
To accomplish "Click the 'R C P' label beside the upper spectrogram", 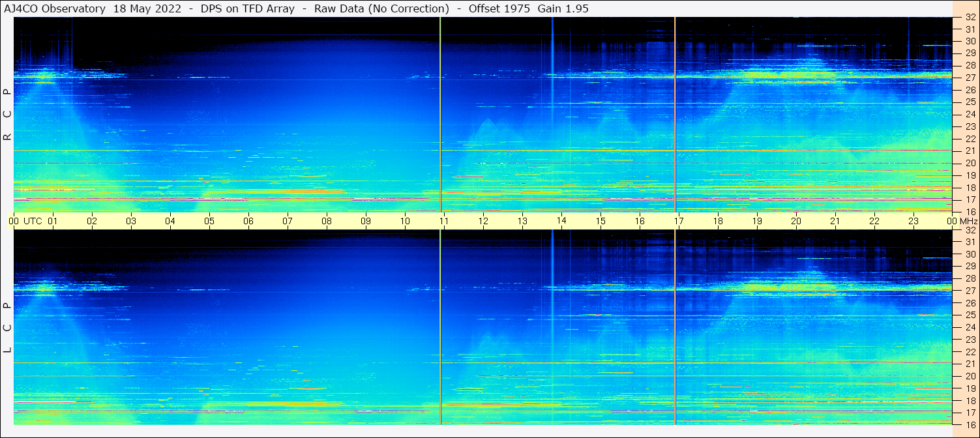I will tap(7, 115).
